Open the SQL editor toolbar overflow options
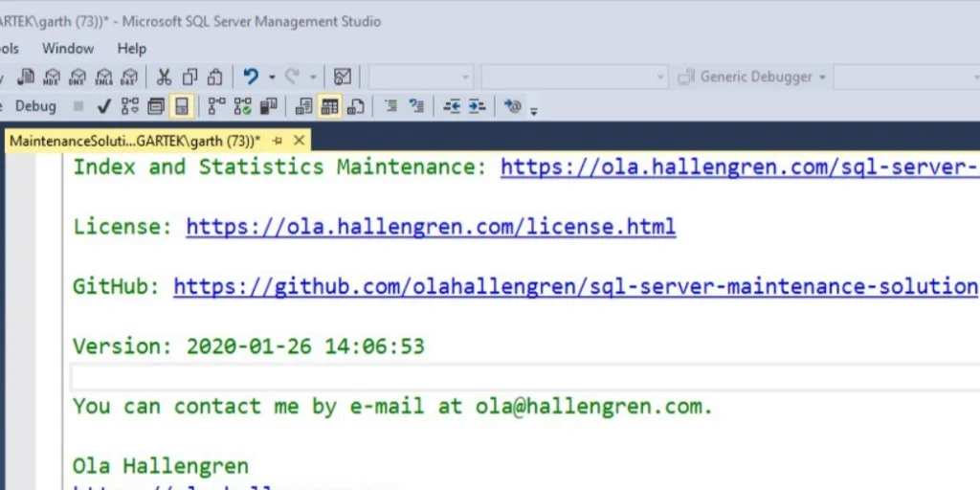The image size is (980, 490). coord(534,112)
